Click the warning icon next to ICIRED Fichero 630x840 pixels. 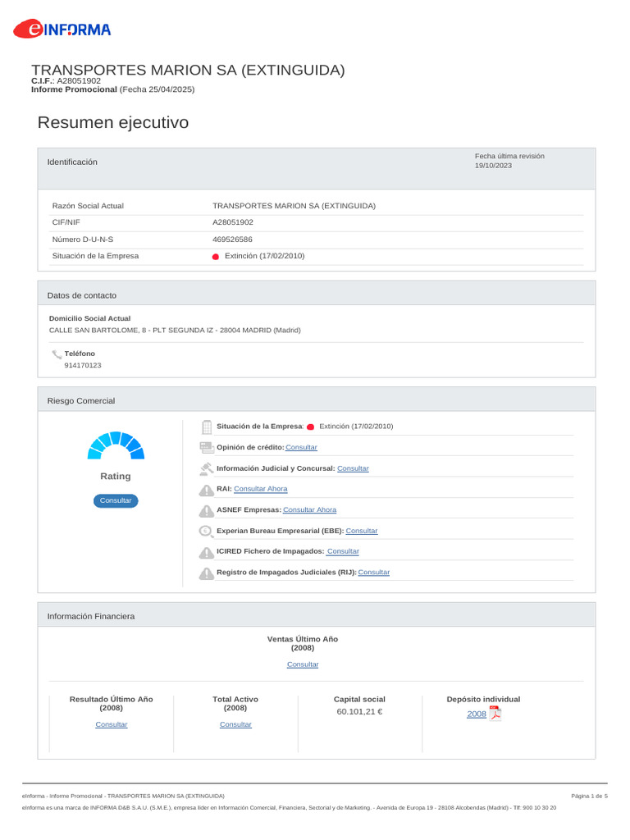tap(206, 552)
